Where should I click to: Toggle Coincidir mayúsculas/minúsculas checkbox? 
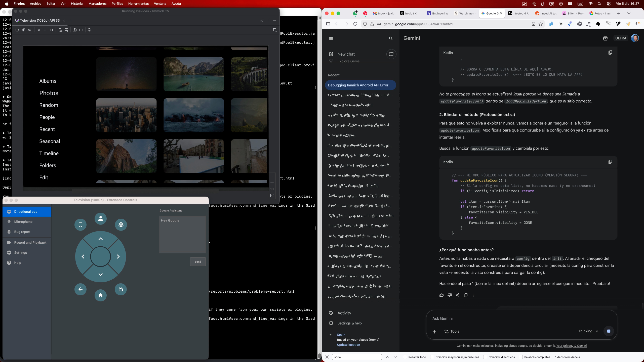[x=432, y=357]
